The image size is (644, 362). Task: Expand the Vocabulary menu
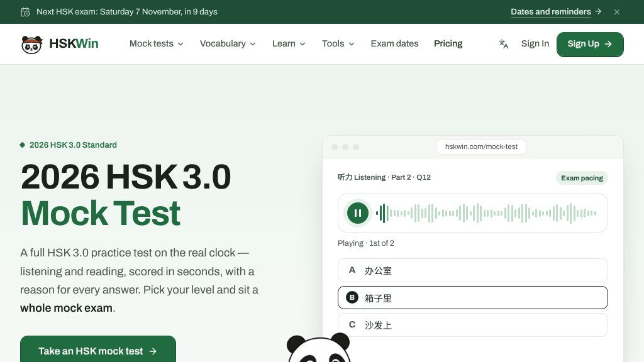pos(228,43)
